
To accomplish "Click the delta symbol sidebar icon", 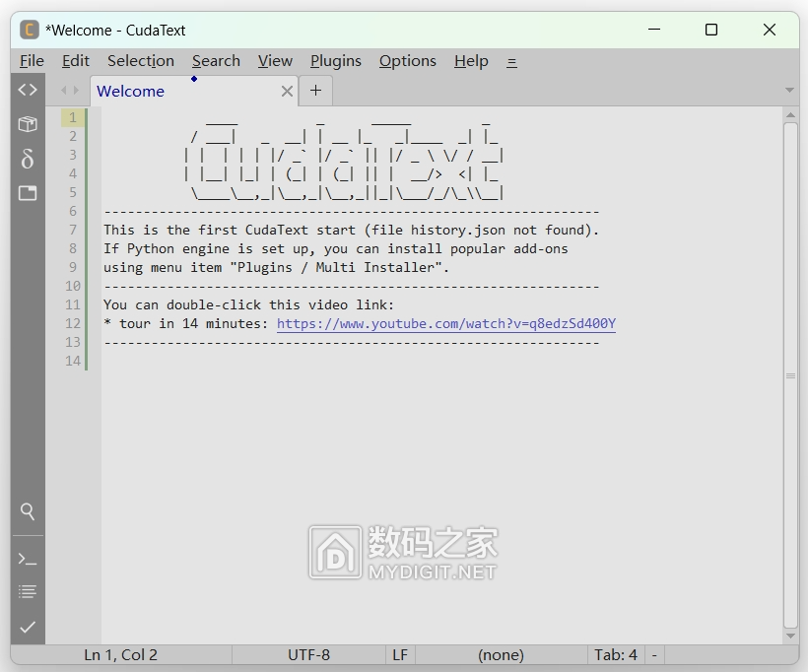I will click(x=28, y=159).
